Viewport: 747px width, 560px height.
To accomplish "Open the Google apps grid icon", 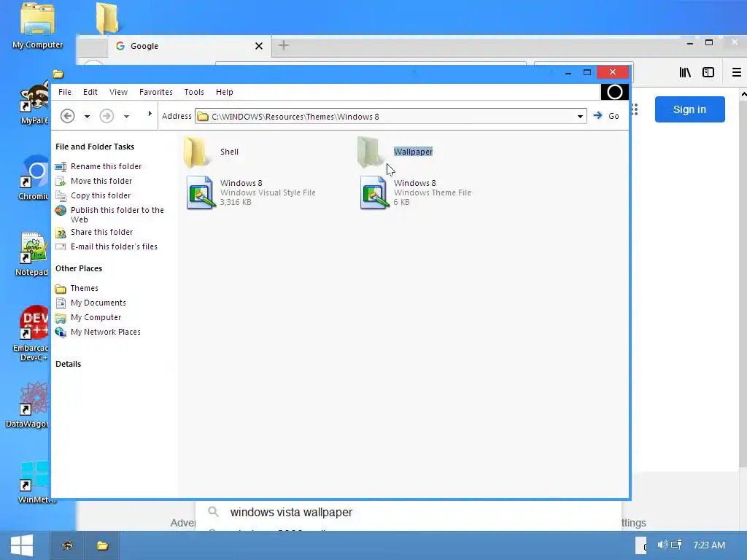I will point(634,109).
